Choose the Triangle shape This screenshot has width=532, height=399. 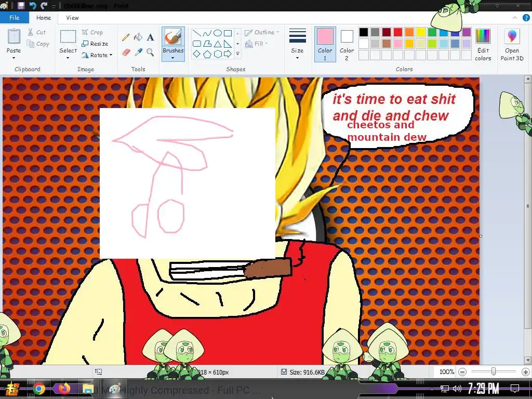click(218, 44)
